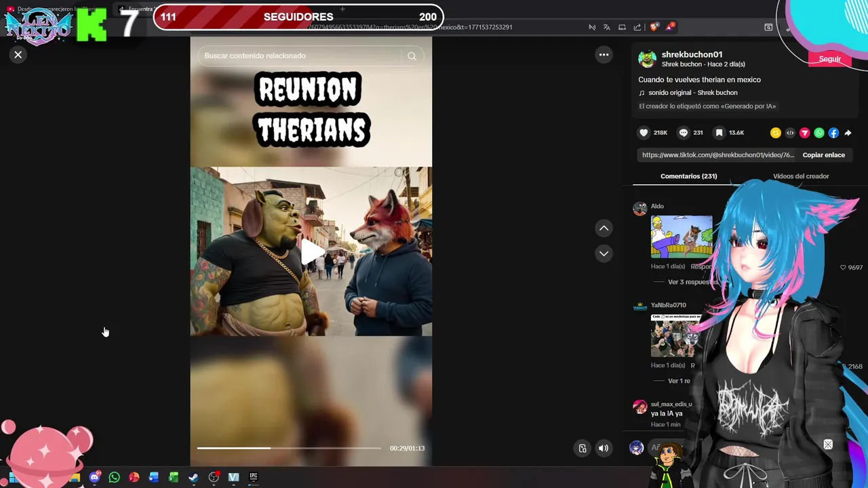Image resolution: width=868 pixels, height=488 pixels.
Task: Click the search magnifier in Buscar contenido
Action: pyautogui.click(x=412, y=56)
